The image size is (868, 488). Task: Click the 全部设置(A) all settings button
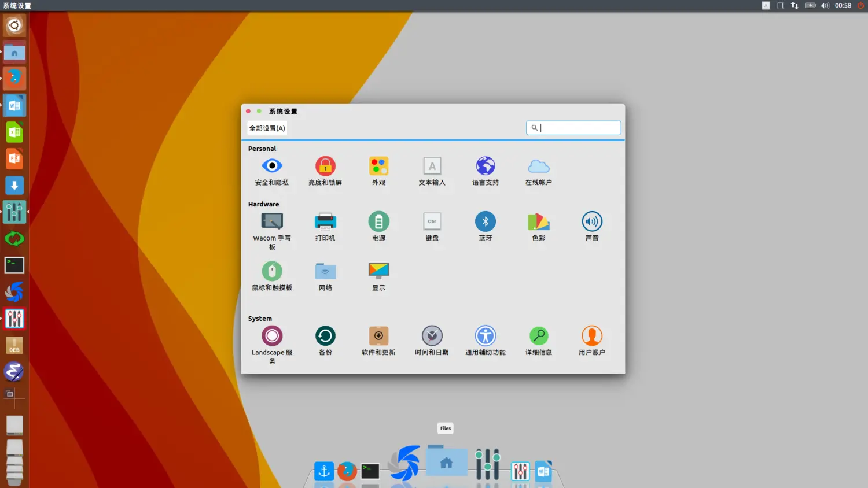pyautogui.click(x=267, y=128)
